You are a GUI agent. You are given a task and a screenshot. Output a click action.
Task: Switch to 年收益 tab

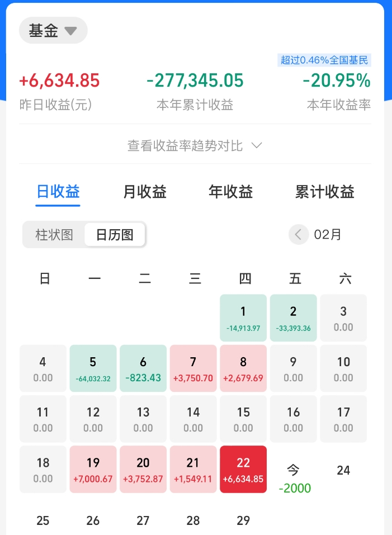(231, 192)
